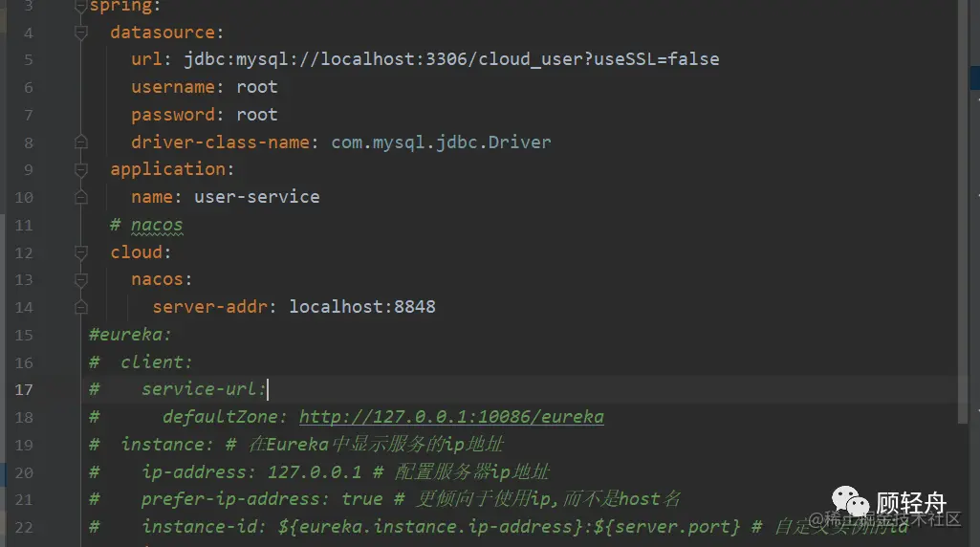Collapse the cloud block fold marker
This screenshot has height=547, width=980.
(80, 252)
